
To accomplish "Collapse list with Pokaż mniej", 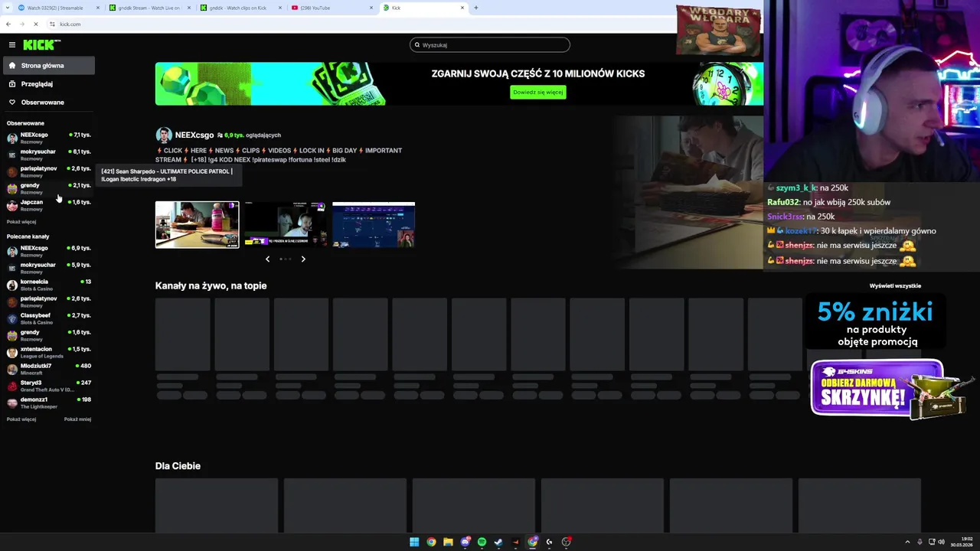I will click(x=77, y=419).
